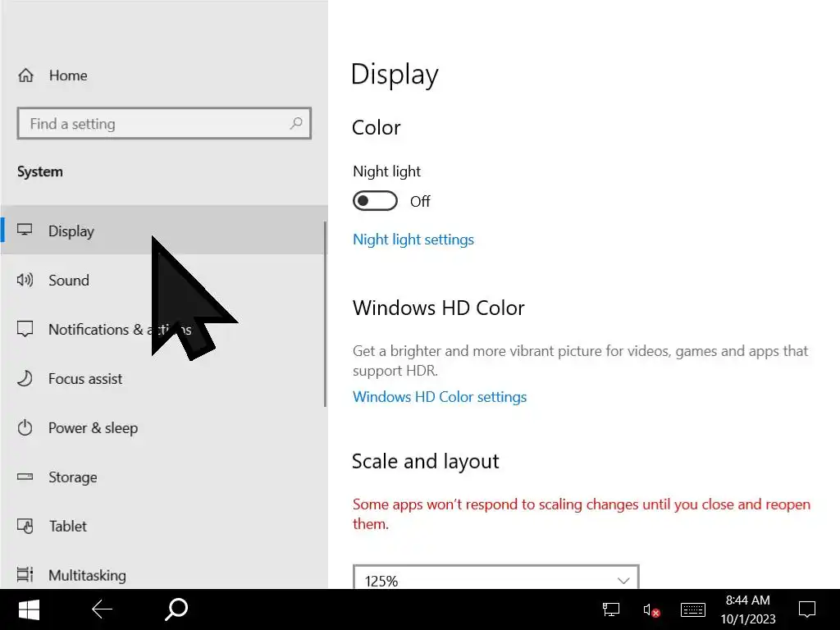Open Windows HD Color settings link

pyautogui.click(x=440, y=397)
